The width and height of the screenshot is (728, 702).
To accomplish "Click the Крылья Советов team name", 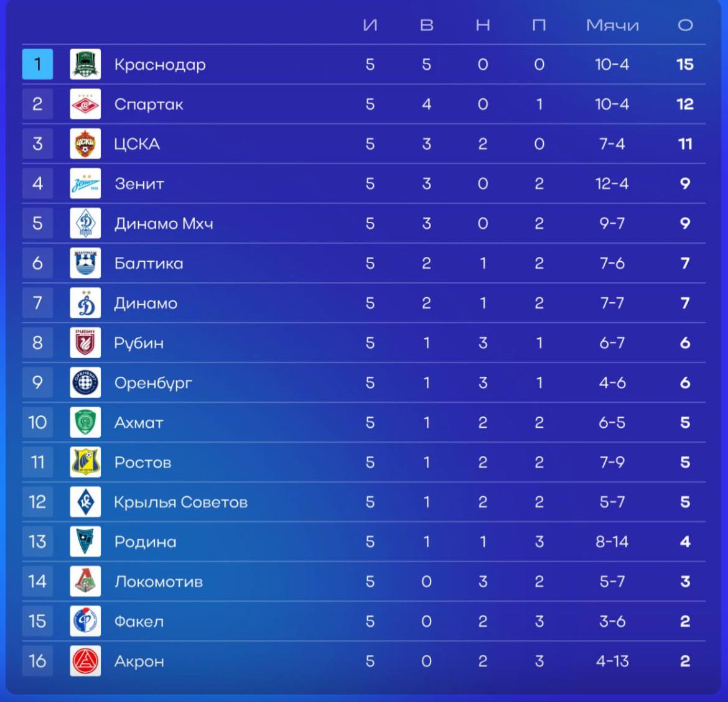I will tap(181, 502).
